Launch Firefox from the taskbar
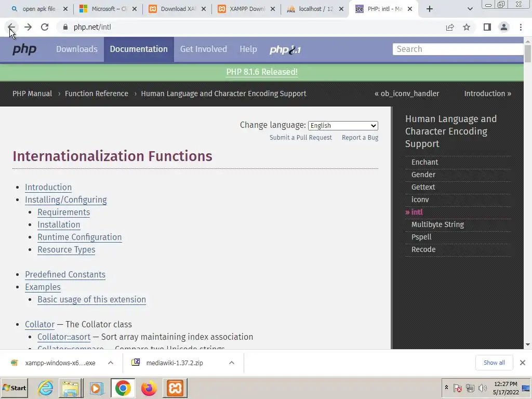Screen dimensions: 532x399 [x=149, y=388]
